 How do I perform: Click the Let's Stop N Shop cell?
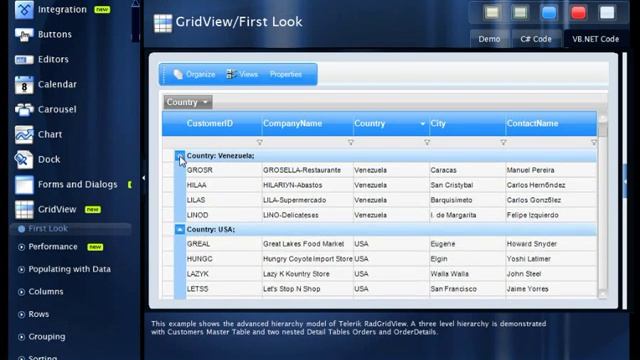307,289
